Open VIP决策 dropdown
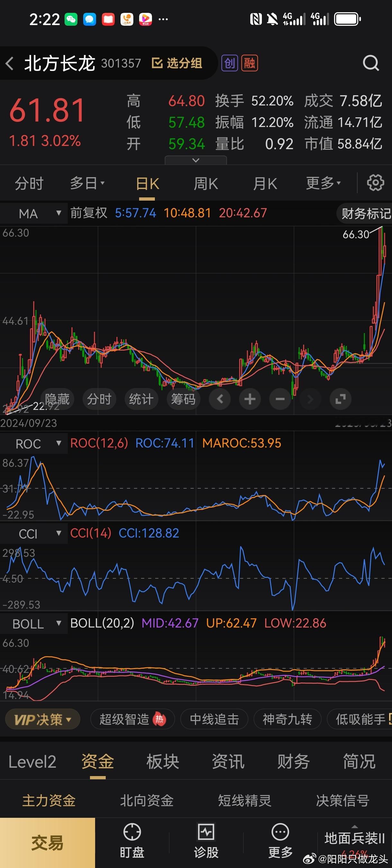The height and width of the screenshot is (868, 392). 43,720
